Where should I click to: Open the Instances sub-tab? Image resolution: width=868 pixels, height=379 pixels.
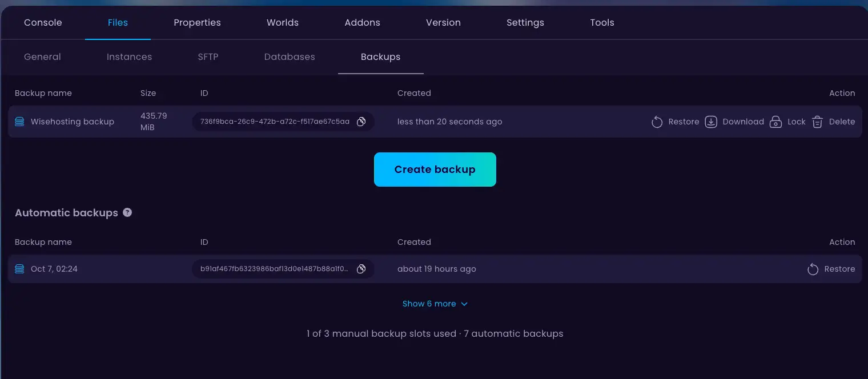(x=129, y=57)
